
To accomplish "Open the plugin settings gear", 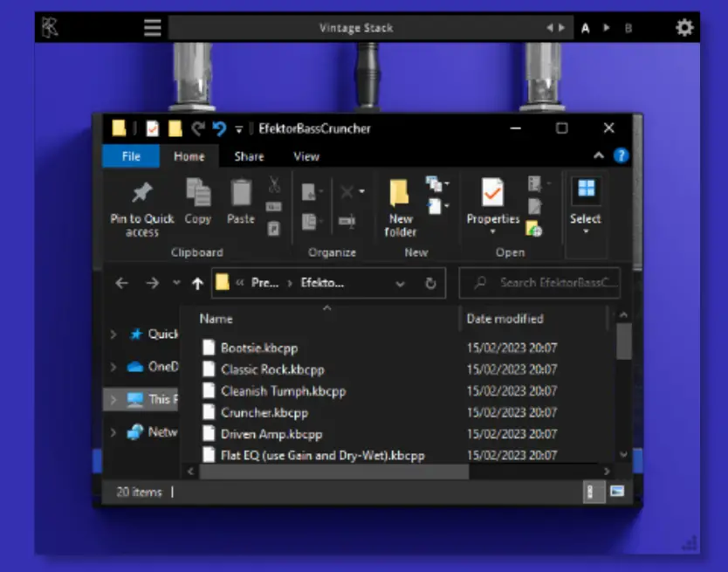I will pyautogui.click(x=684, y=26).
